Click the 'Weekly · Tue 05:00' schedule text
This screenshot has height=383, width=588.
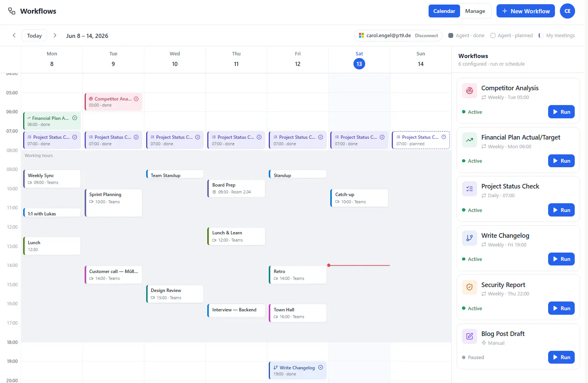tap(508, 97)
